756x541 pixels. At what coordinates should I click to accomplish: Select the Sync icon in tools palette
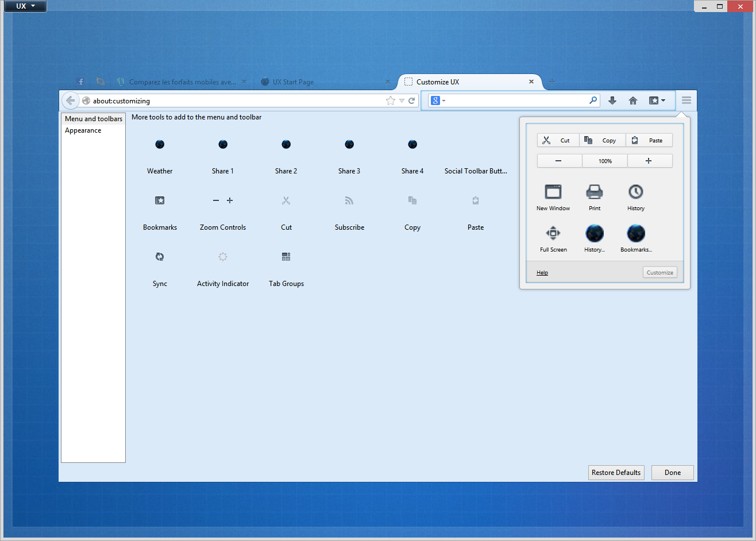tap(160, 257)
